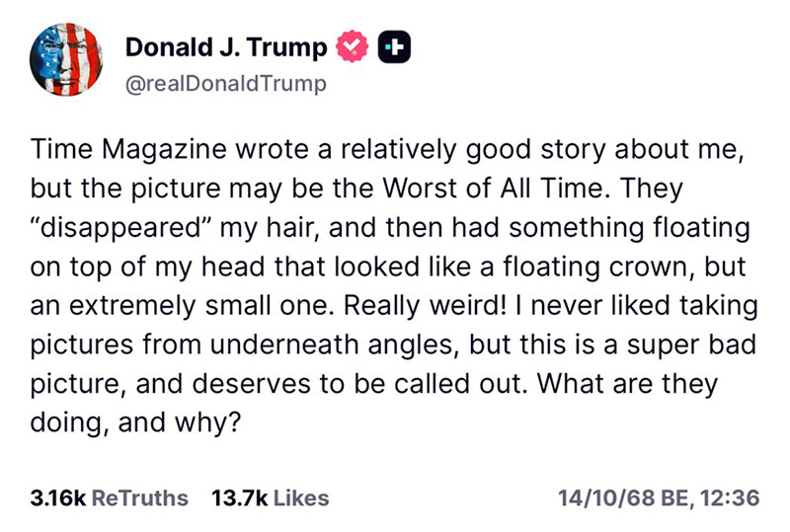
Task: Click the ReTruths label
Action: coord(138,497)
